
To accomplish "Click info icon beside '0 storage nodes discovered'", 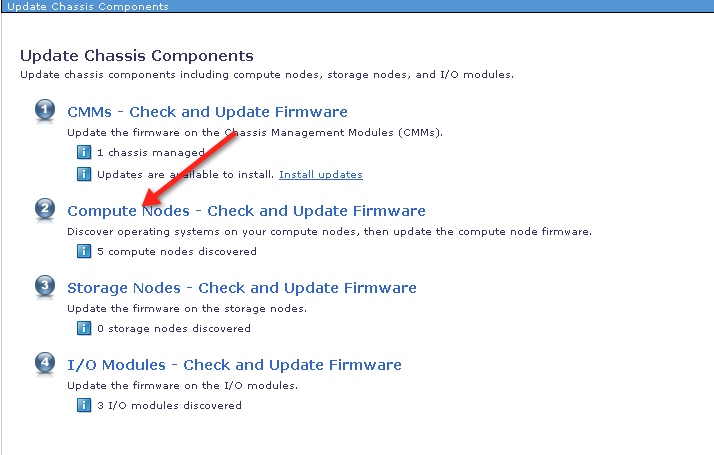I will pos(84,328).
